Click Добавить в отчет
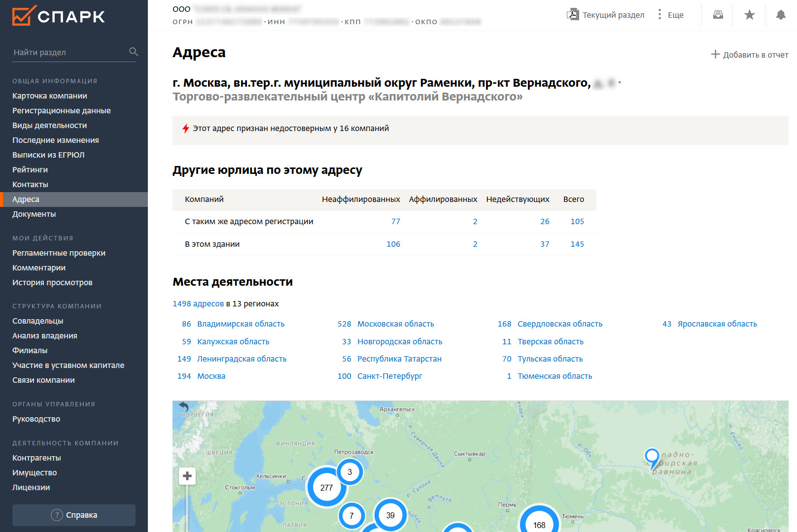797x532 pixels. pos(749,55)
